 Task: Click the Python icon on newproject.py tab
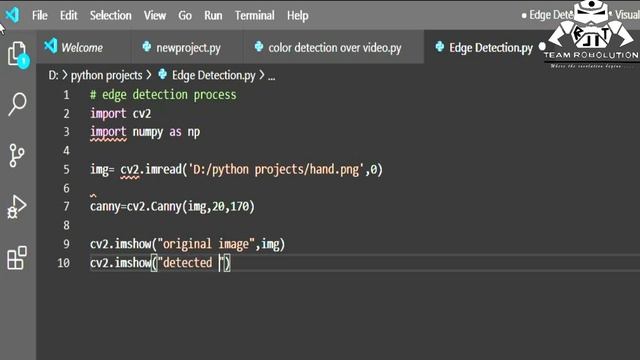point(147,47)
